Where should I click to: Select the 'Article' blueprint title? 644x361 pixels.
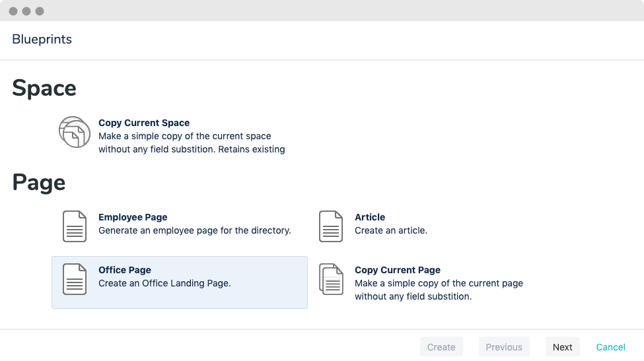click(370, 217)
